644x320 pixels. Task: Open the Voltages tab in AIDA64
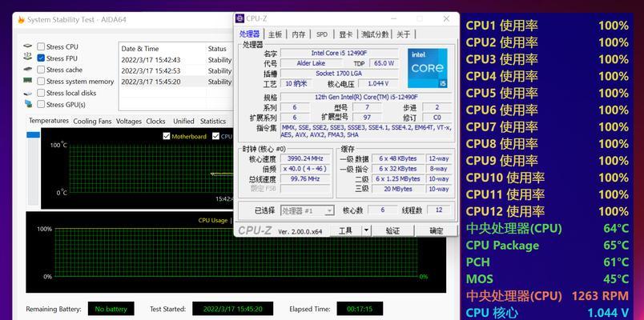coord(128,122)
